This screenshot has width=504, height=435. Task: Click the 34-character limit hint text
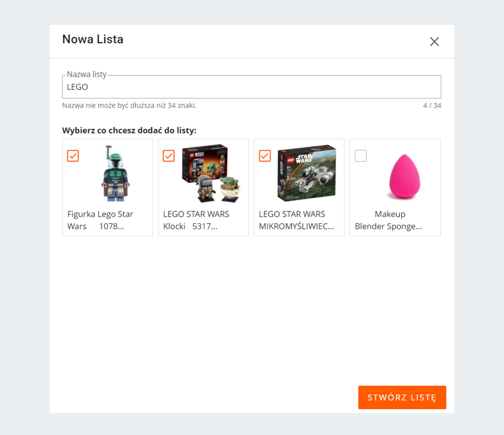coord(129,105)
